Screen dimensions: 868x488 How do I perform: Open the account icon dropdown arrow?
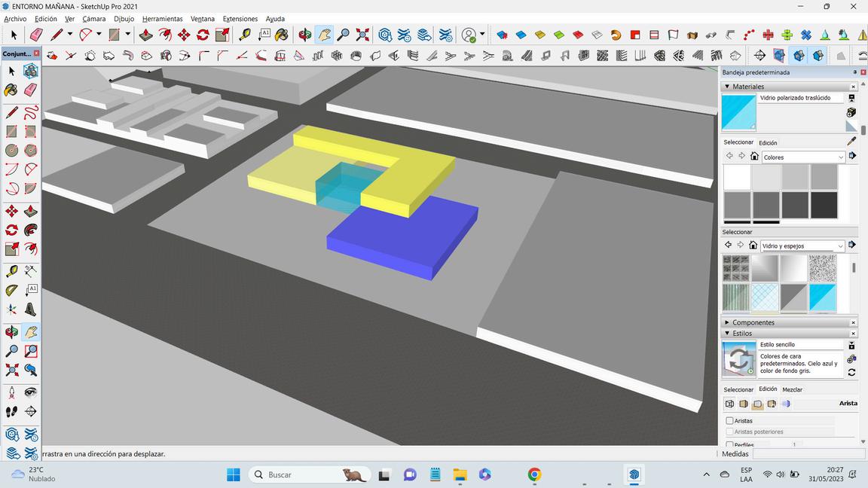[482, 35]
